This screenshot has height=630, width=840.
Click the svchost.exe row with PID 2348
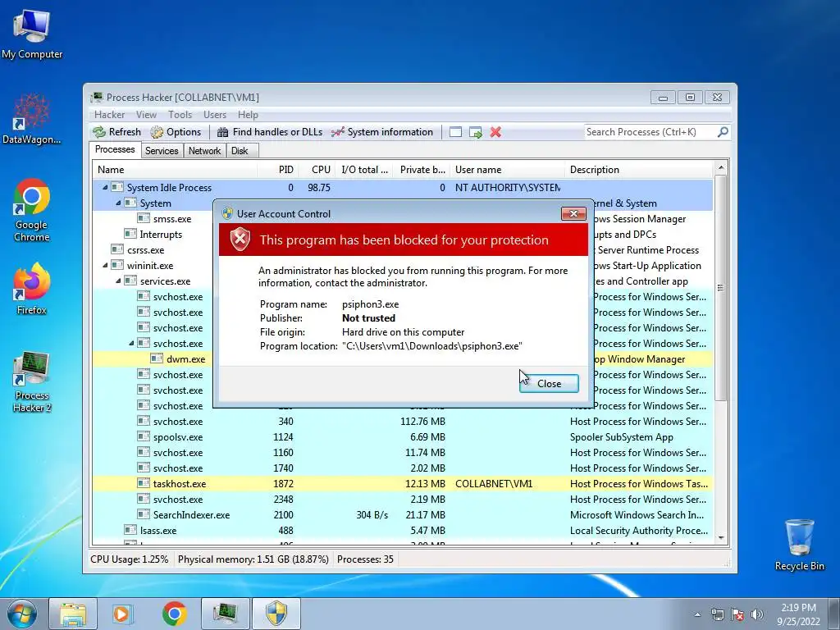point(402,500)
